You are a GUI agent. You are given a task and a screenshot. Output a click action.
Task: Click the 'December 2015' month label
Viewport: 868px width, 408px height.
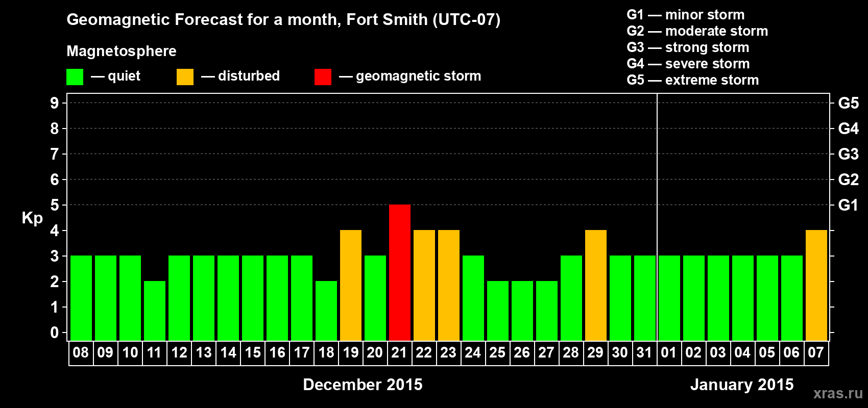pyautogui.click(x=363, y=385)
